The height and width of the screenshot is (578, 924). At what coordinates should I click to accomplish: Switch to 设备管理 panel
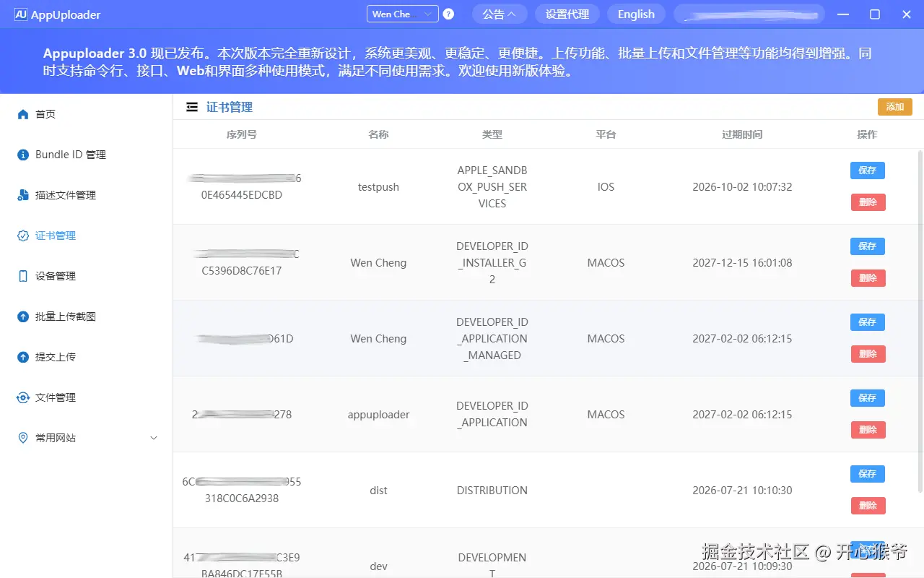(56, 275)
